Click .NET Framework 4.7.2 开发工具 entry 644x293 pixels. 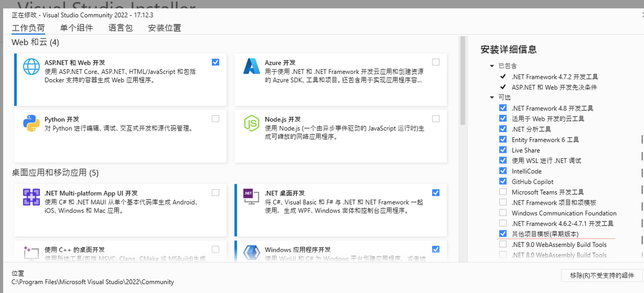click(555, 77)
